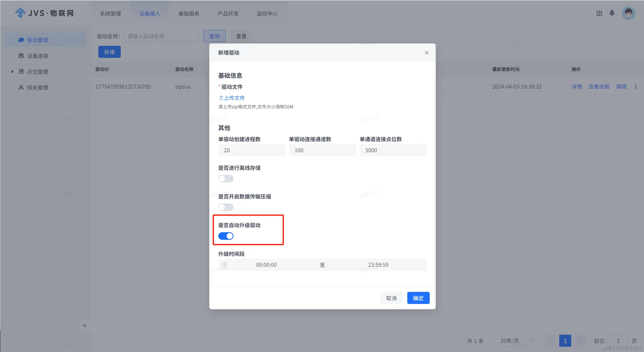Image resolution: width=644 pixels, height=352 pixels.
Task: Toggle 是否开启数据传输压缩 switch on
Action: coord(226,207)
